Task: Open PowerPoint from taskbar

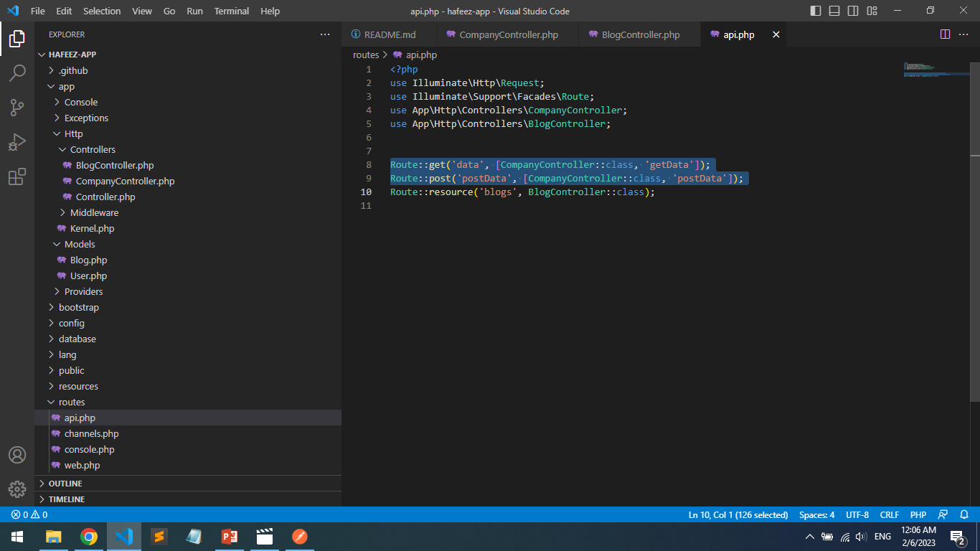Action: click(x=230, y=537)
